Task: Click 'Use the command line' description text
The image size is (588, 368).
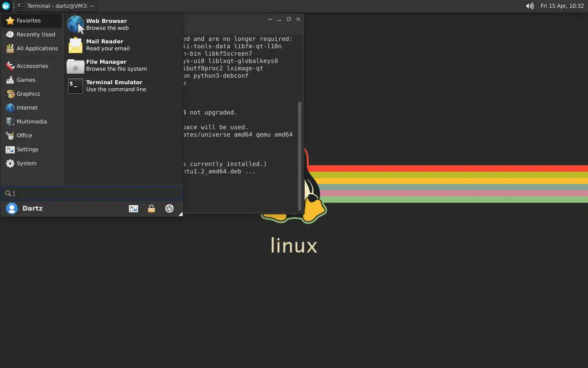Action: tap(116, 90)
